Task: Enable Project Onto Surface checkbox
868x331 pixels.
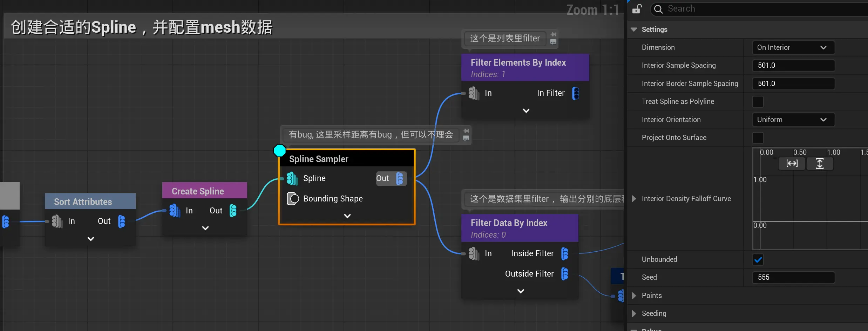Action: [x=758, y=138]
